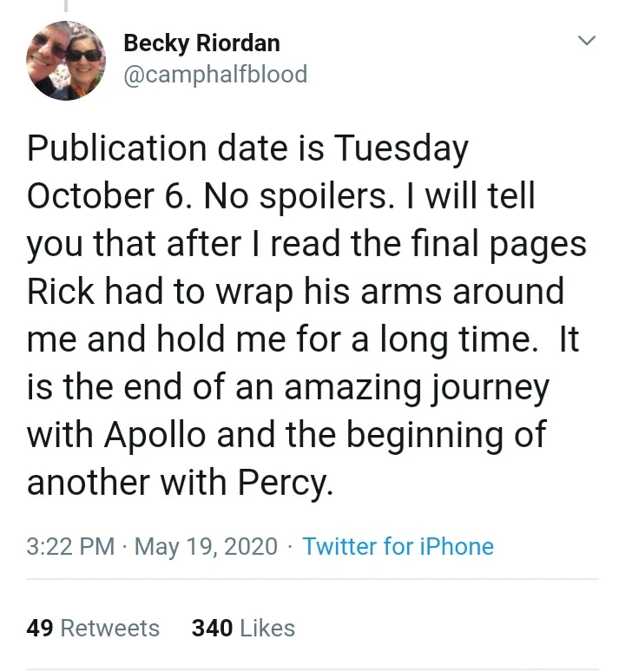Open the Twitter for iPhone link
Viewport: 625px width, 672px height.
coord(398,547)
